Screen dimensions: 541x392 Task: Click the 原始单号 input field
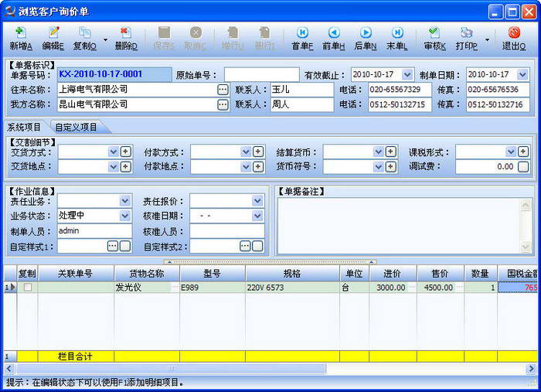(261, 74)
